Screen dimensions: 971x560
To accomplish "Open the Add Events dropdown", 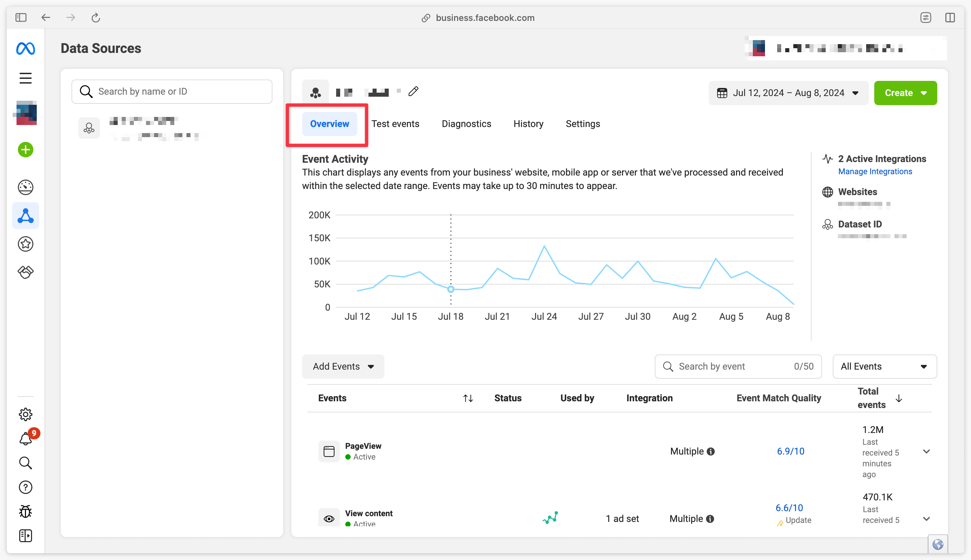I will [343, 366].
